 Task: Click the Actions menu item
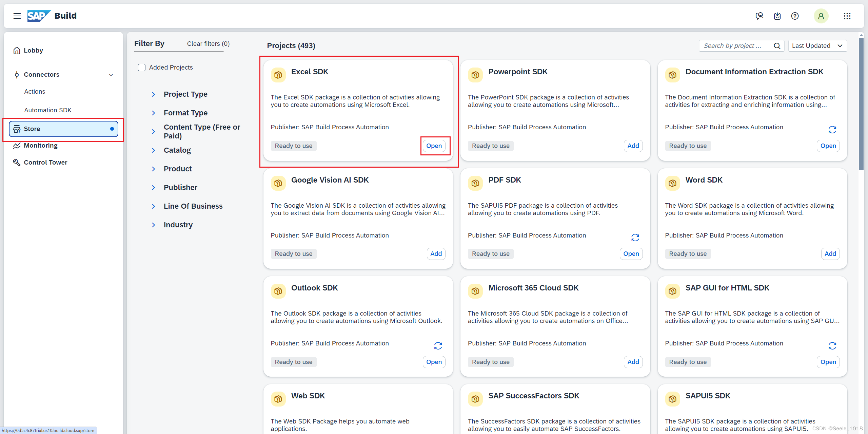point(34,92)
